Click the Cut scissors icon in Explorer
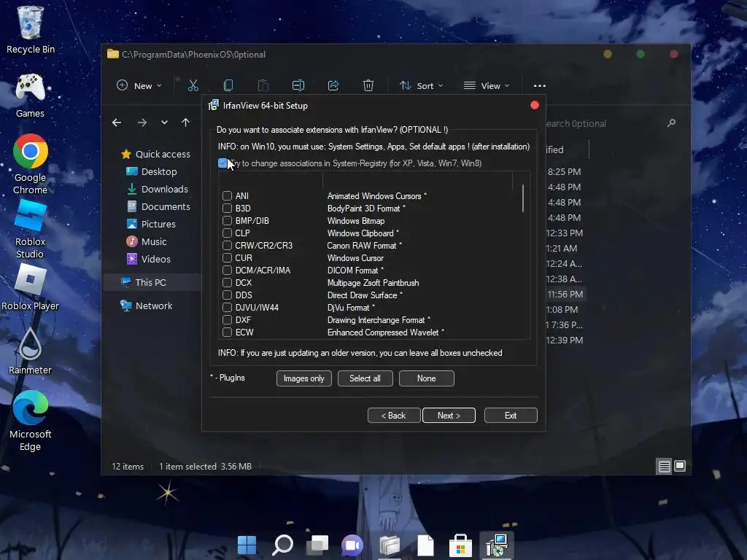Viewport: 747px width, 560px height. click(x=193, y=86)
